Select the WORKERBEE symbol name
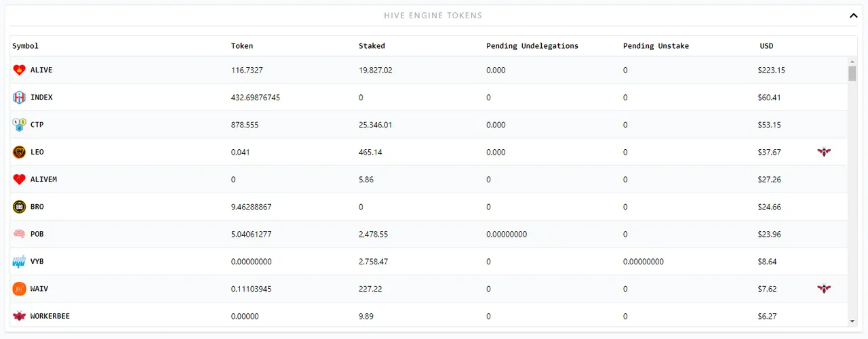The image size is (868, 339). (x=50, y=316)
